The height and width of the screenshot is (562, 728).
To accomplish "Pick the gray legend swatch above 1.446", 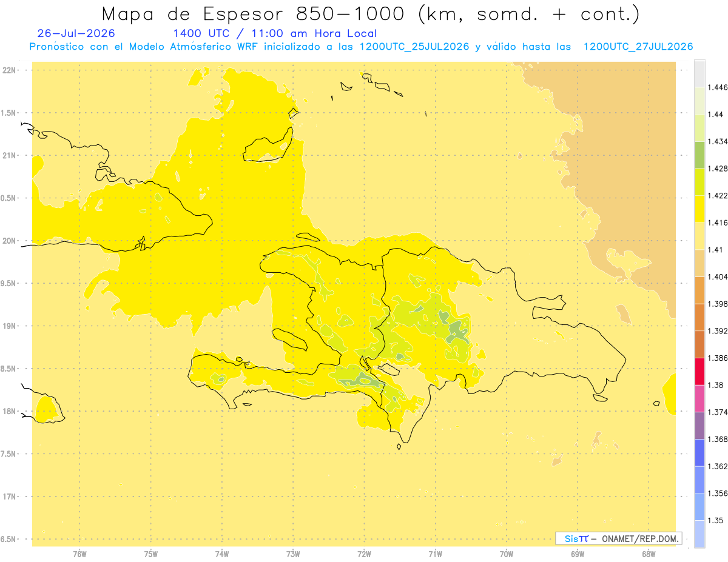I will click(x=699, y=73).
